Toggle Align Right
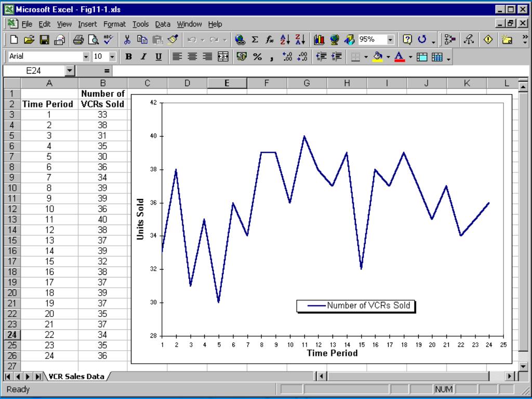Screen dimensions: 532x399 point(207,57)
